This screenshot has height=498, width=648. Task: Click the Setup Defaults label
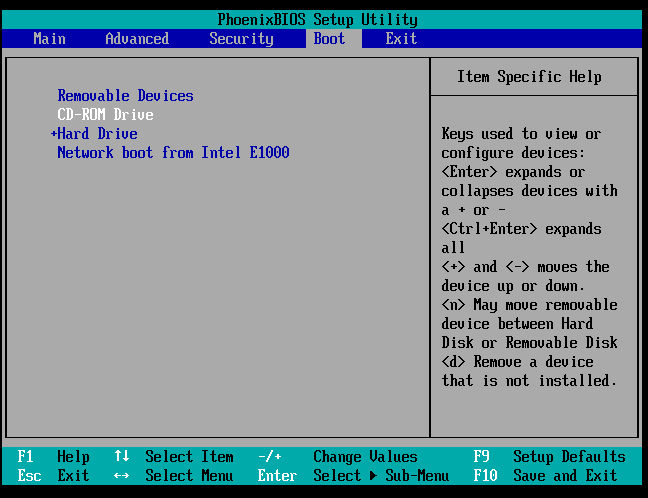[569, 457]
